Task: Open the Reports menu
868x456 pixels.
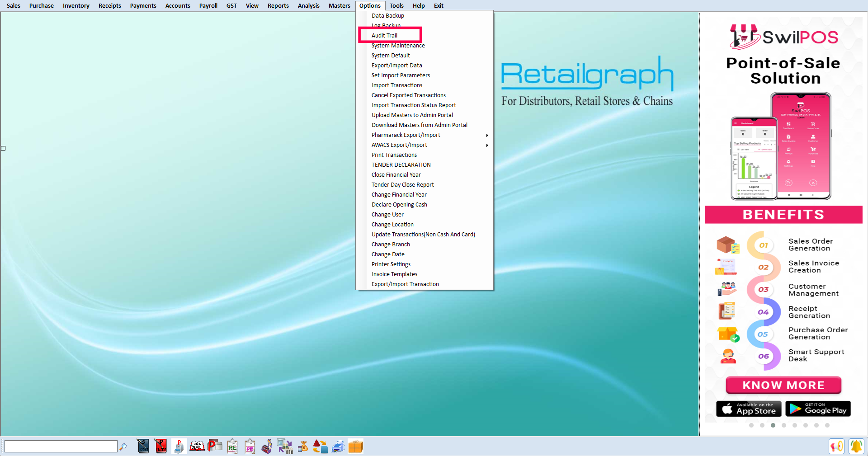Action: click(x=278, y=5)
